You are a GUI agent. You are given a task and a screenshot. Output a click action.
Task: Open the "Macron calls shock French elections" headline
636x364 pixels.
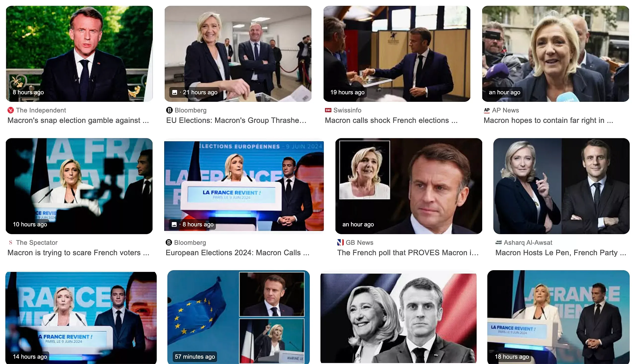391,120
